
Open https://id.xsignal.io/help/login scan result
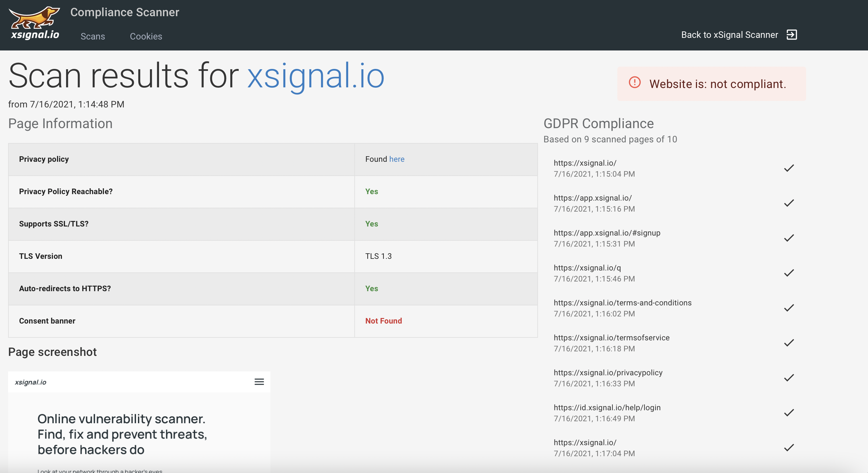click(x=607, y=407)
